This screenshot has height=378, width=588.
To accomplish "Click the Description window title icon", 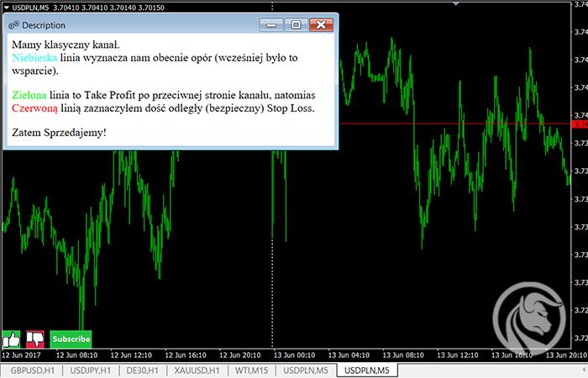I will coord(14,25).
